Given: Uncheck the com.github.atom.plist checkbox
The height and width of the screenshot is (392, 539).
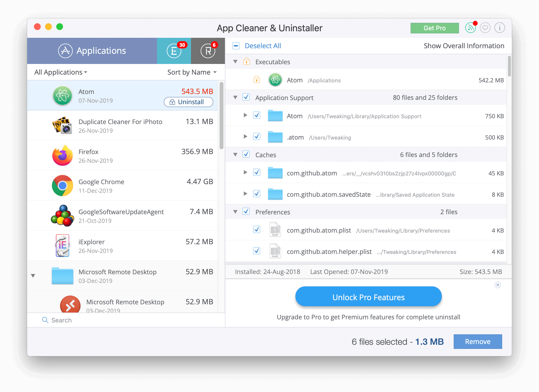Looking at the screenshot, I should [257, 229].
